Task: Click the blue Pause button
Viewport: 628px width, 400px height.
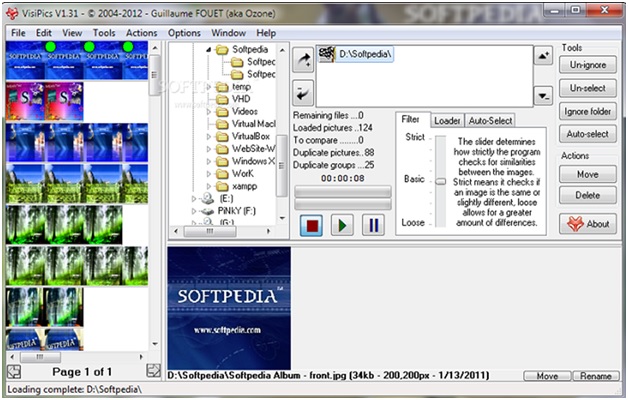Action: coord(373,225)
